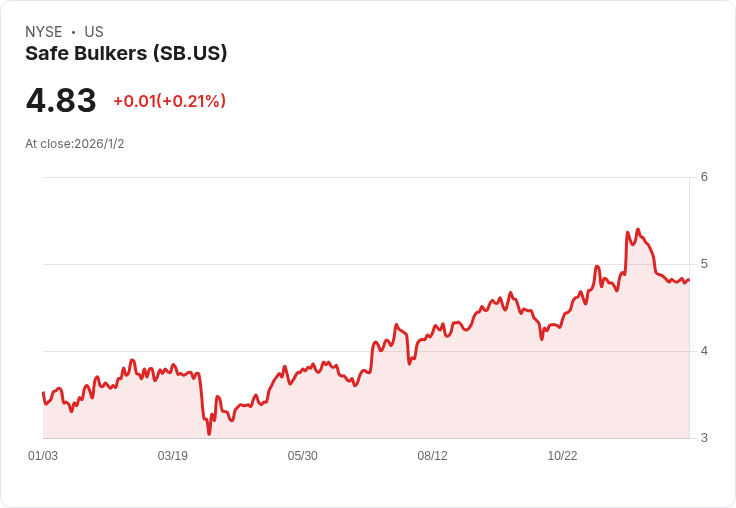736x508 pixels.
Task: Click the US market label
Action: [x=94, y=32]
